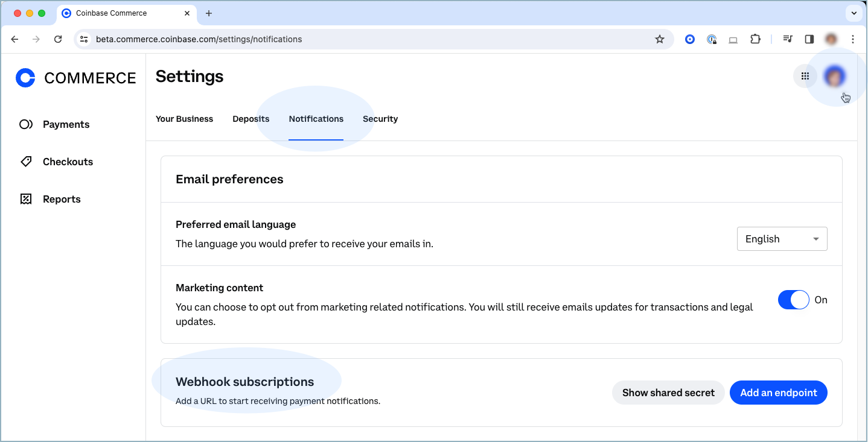Open the Your Business tab
The image size is (868, 442).
pos(184,119)
